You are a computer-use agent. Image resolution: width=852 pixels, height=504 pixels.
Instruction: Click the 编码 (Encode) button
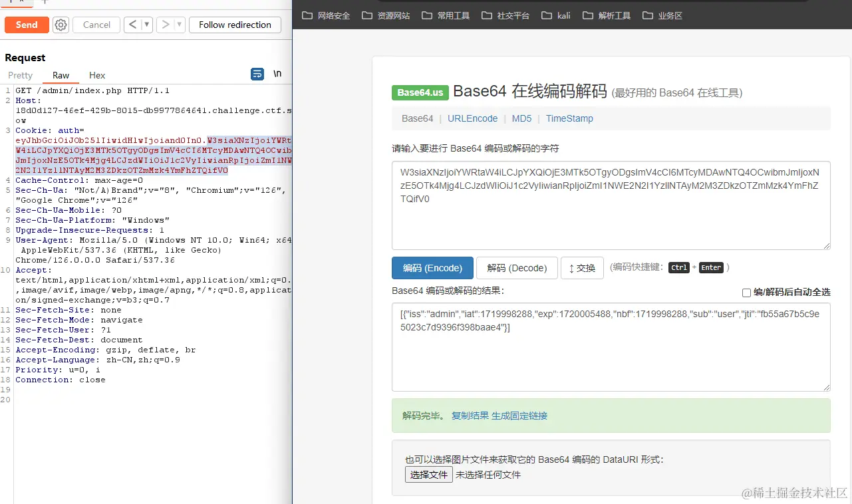432,268
